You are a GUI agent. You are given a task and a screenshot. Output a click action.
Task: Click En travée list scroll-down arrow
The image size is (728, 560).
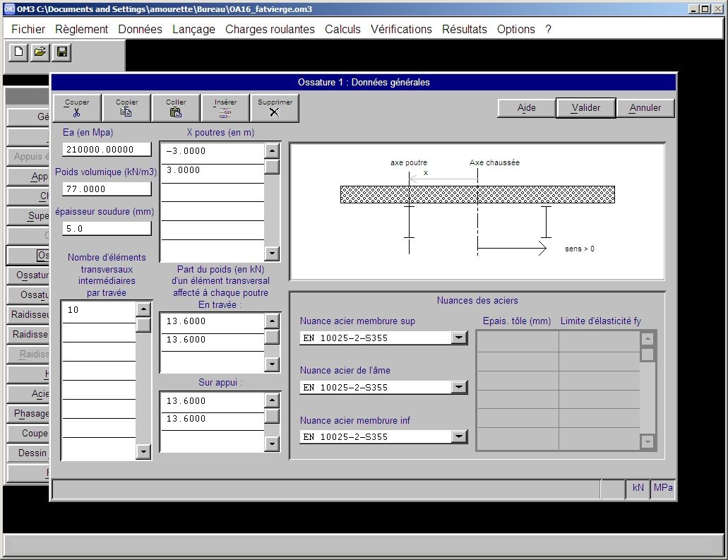272,364
